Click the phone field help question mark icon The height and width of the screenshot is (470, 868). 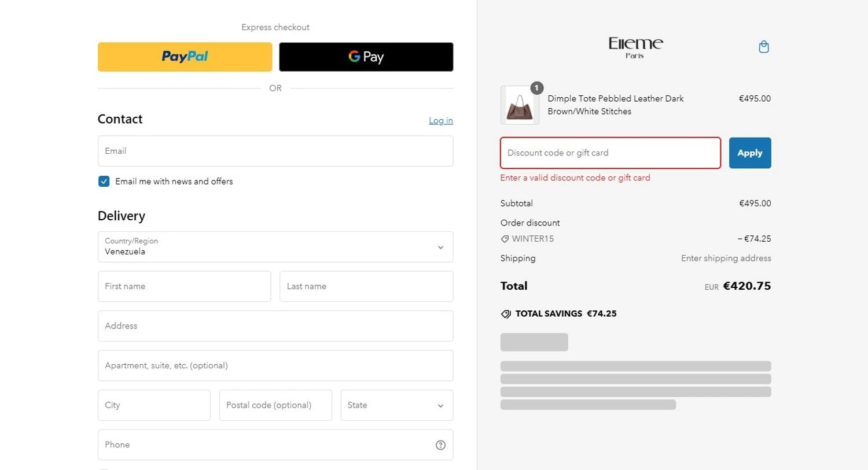[x=440, y=445]
